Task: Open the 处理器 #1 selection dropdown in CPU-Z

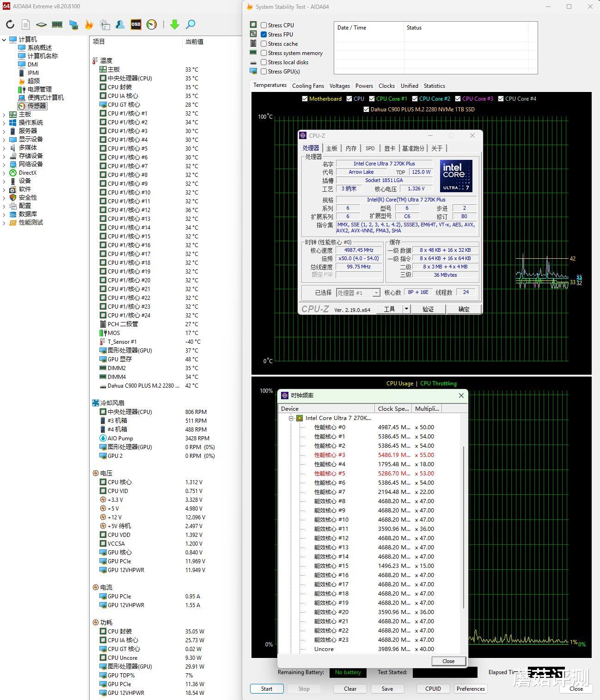Action: pos(358,292)
